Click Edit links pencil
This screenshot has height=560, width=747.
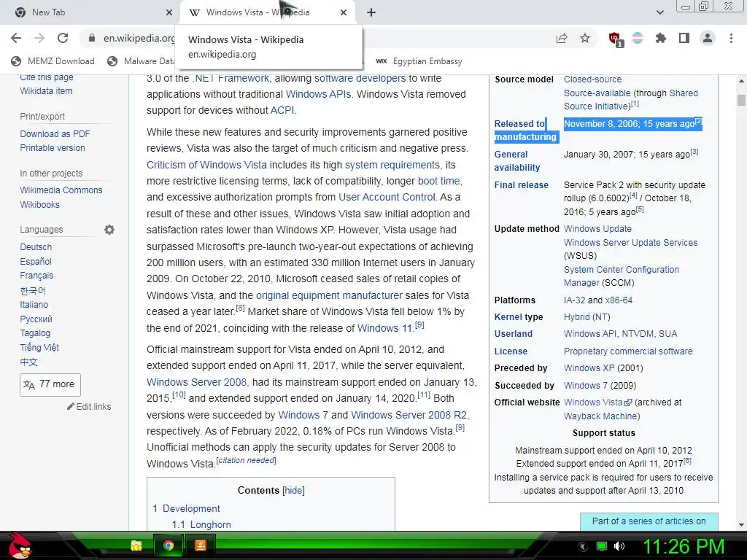[x=89, y=407]
